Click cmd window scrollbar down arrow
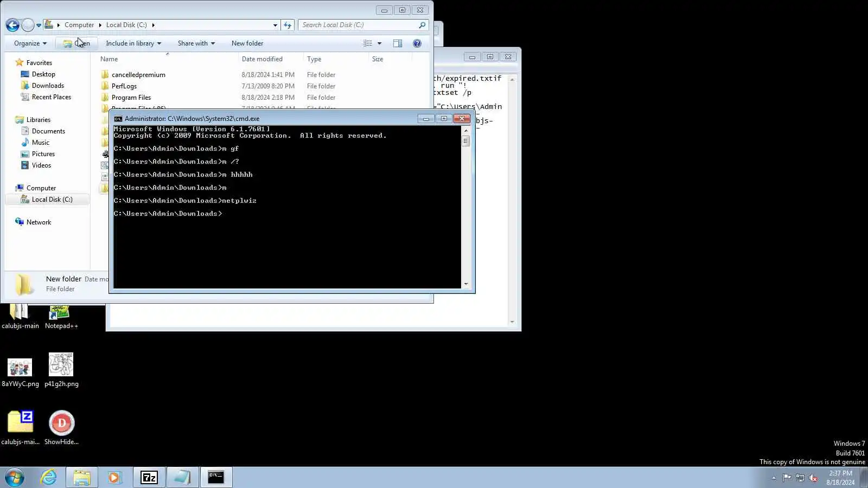The height and width of the screenshot is (488, 868). coord(465,284)
